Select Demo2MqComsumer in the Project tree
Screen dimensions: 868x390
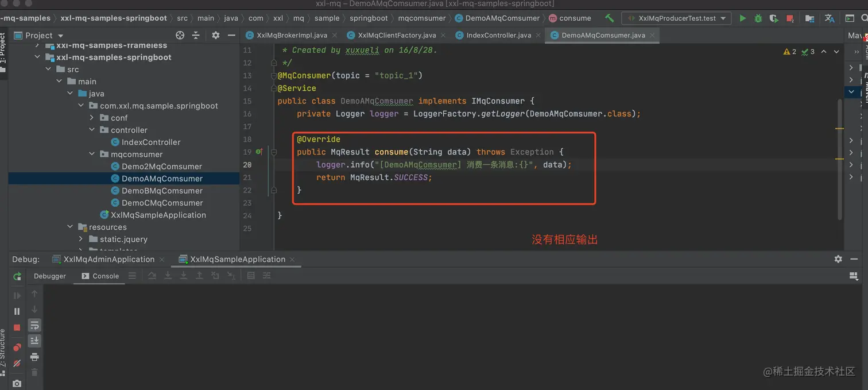[x=156, y=167]
